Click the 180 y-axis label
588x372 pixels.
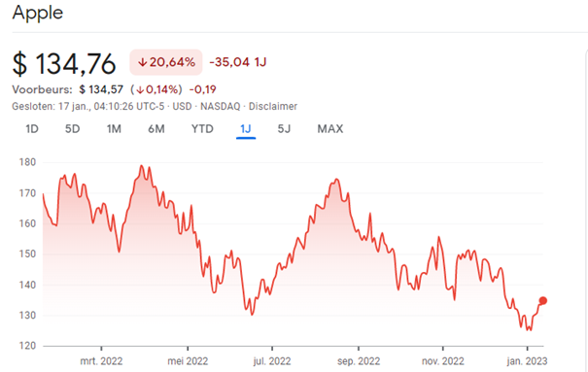[27, 162]
